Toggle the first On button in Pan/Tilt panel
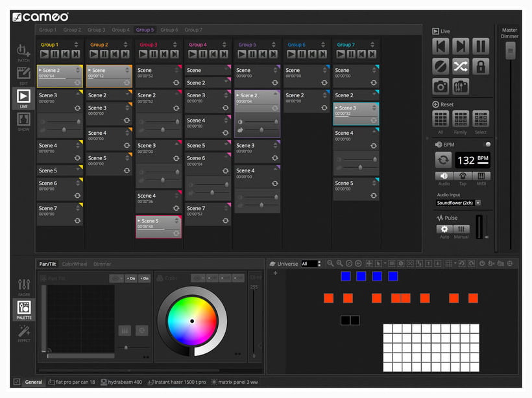 pos(131,278)
